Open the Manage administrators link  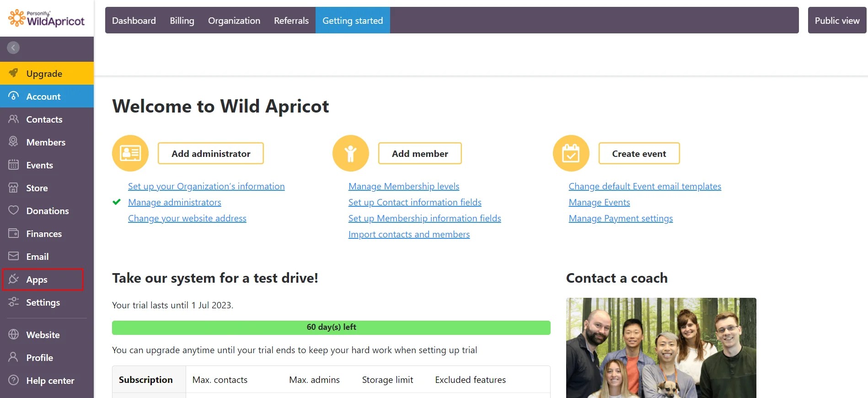pyautogui.click(x=175, y=202)
